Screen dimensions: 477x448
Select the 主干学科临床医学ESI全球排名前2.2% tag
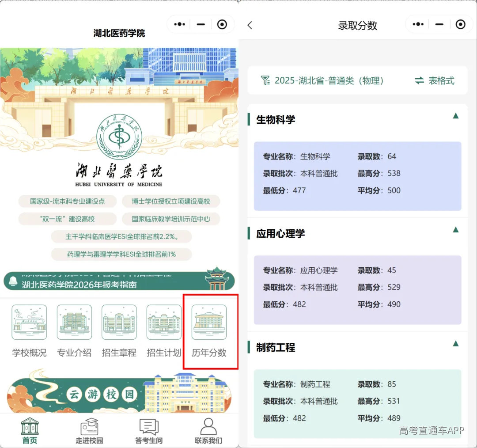point(121,236)
